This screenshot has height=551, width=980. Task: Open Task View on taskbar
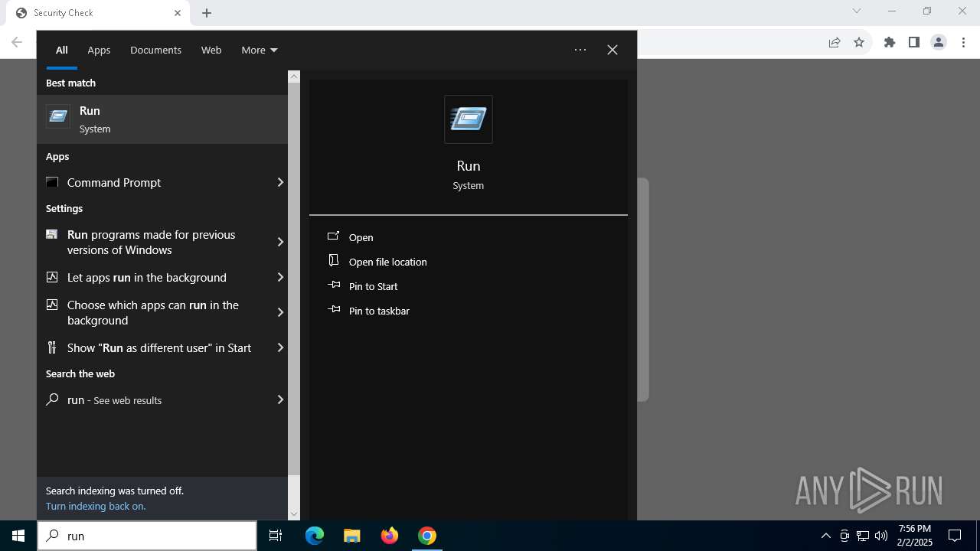point(276,536)
